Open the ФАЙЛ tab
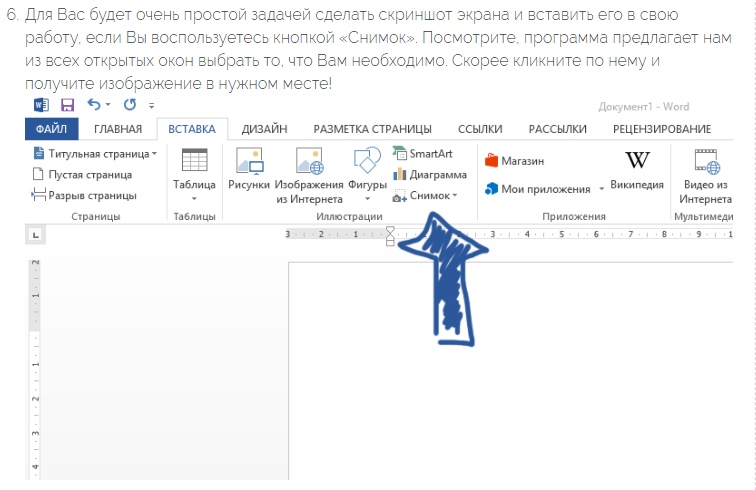 click(50, 129)
